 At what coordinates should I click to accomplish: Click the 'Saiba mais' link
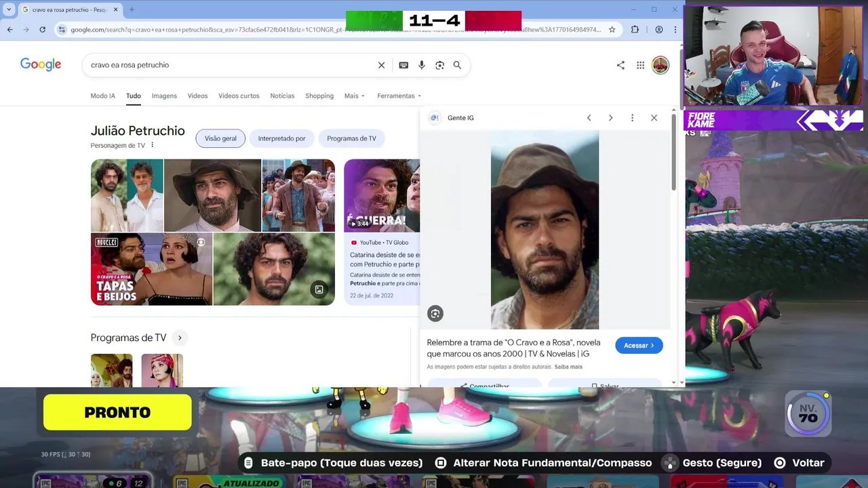click(568, 367)
